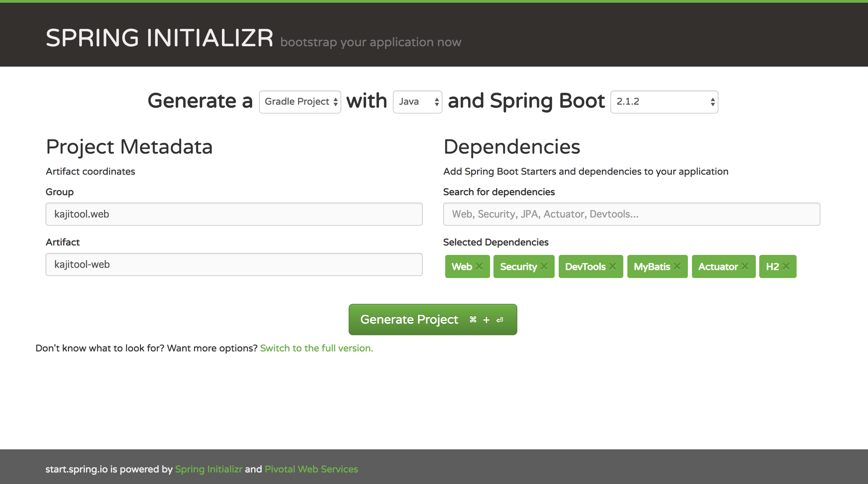868x484 pixels.
Task: Click the Security dependency tag label
Action: tap(518, 266)
